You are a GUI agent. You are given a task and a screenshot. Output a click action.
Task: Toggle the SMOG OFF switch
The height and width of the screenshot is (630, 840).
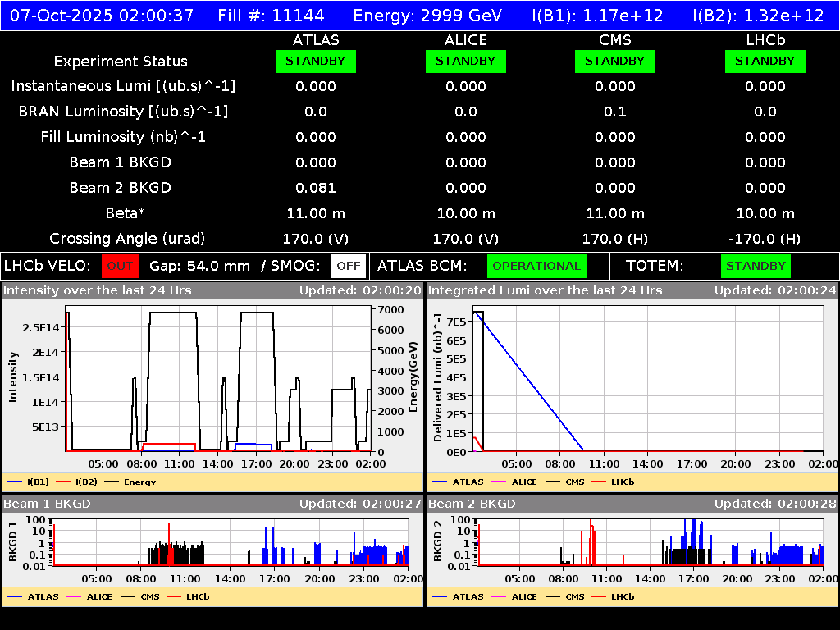pos(348,266)
